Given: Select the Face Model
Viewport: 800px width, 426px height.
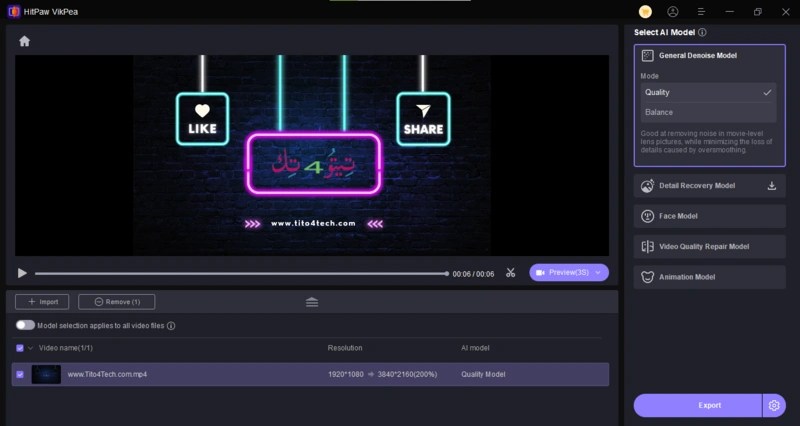Looking at the screenshot, I should pos(710,216).
